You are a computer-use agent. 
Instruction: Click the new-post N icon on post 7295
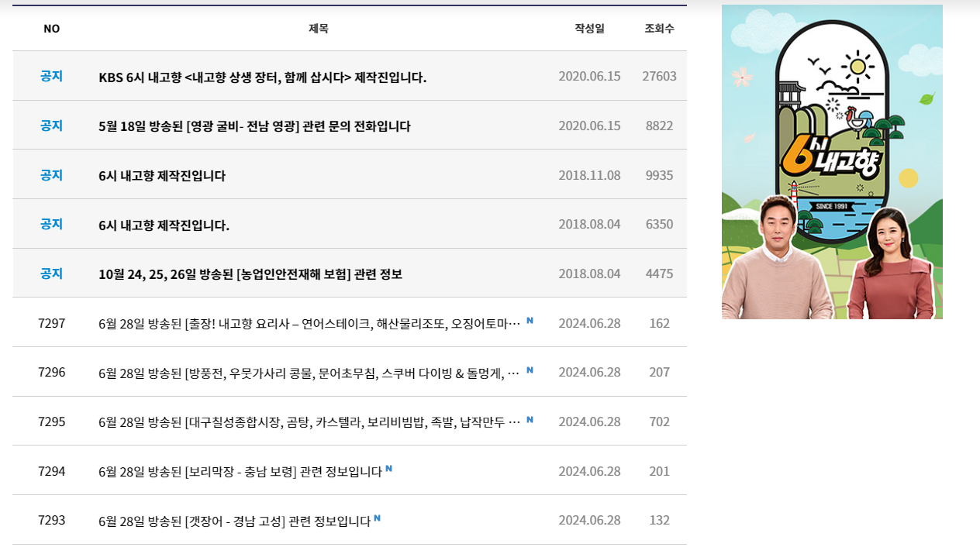pos(530,419)
